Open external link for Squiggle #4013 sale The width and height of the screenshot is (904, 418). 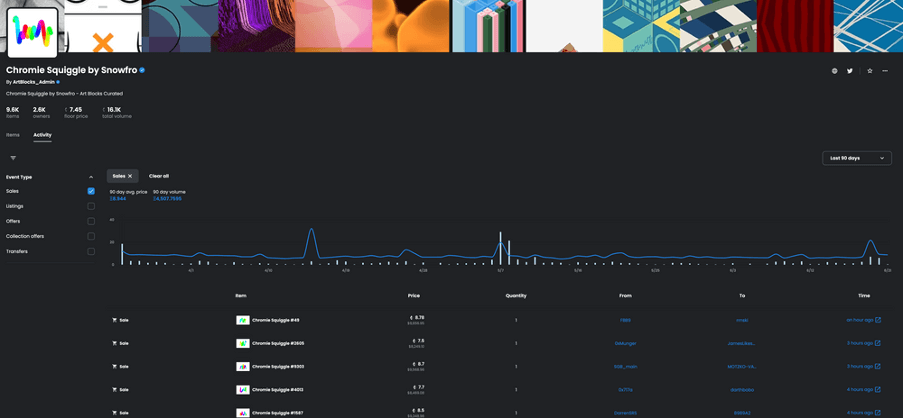point(877,389)
